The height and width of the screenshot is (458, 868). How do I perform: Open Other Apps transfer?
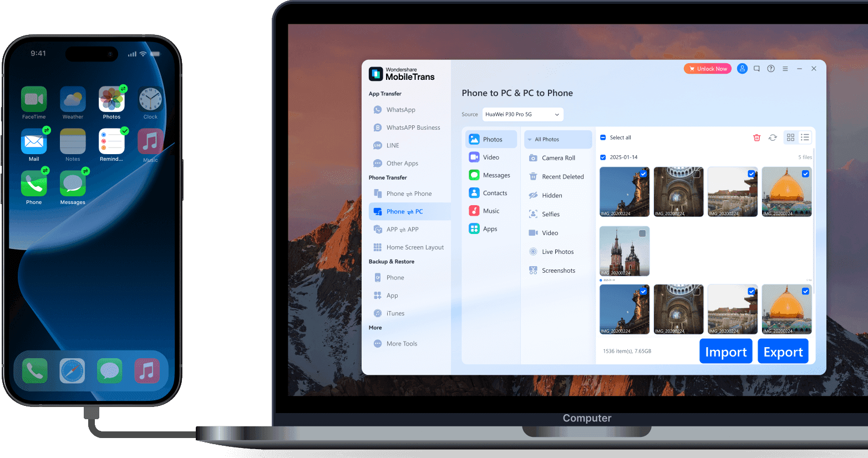pyautogui.click(x=396, y=163)
